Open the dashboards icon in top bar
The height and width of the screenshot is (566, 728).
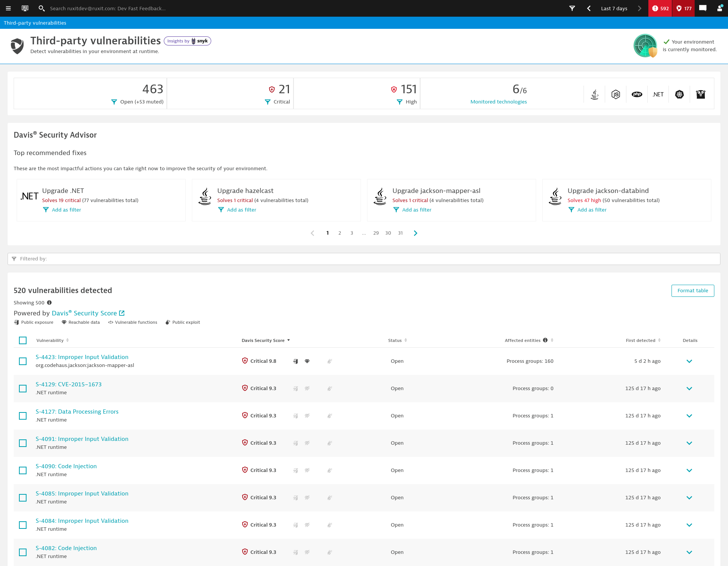[25, 8]
